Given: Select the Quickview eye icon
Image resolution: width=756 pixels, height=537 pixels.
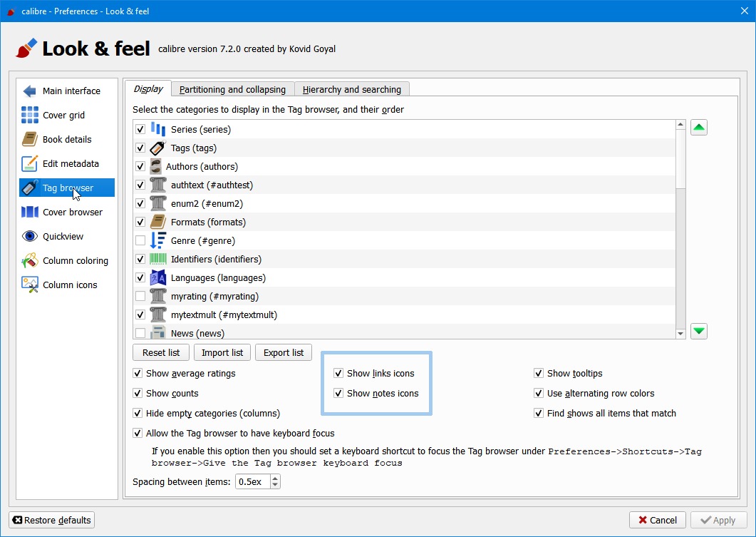Looking at the screenshot, I should (29, 236).
